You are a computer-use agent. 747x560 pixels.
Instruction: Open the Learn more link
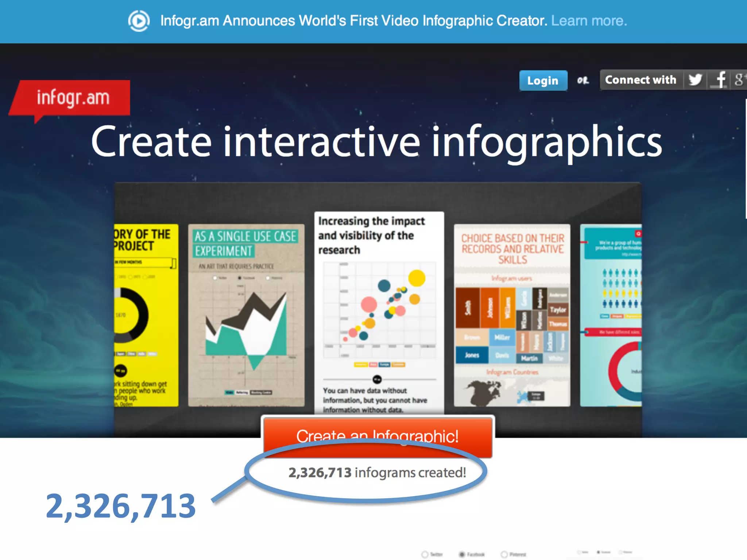coord(589,21)
